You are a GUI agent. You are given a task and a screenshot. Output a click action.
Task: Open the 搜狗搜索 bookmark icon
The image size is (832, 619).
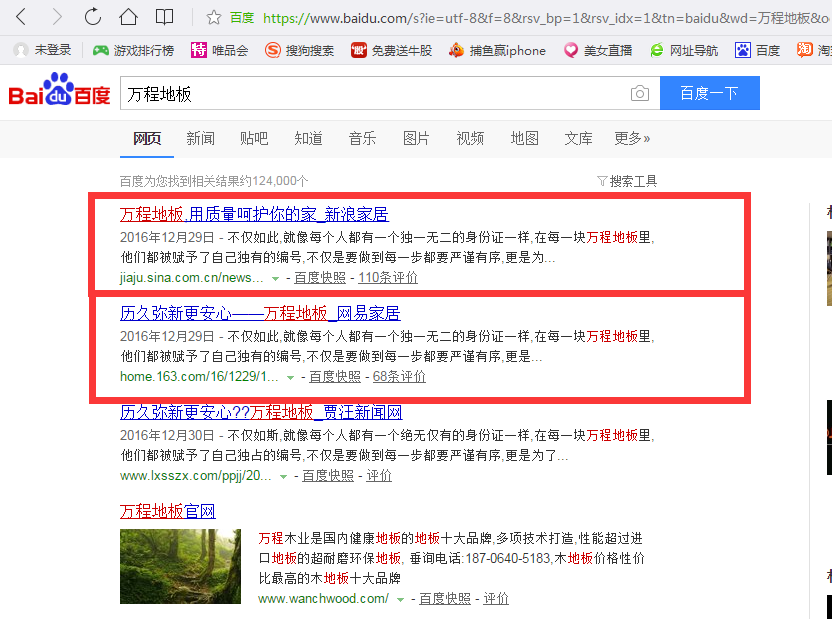(x=273, y=50)
